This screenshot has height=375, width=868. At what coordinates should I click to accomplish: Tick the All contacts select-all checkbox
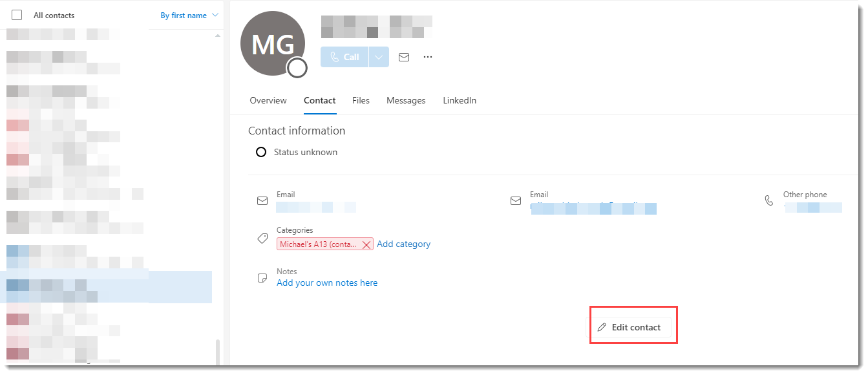(17, 15)
